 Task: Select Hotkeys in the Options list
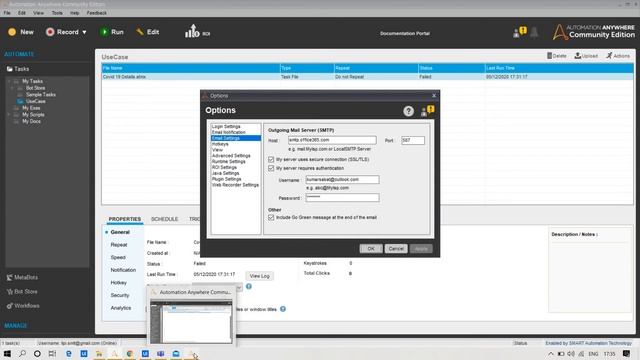[x=220, y=144]
